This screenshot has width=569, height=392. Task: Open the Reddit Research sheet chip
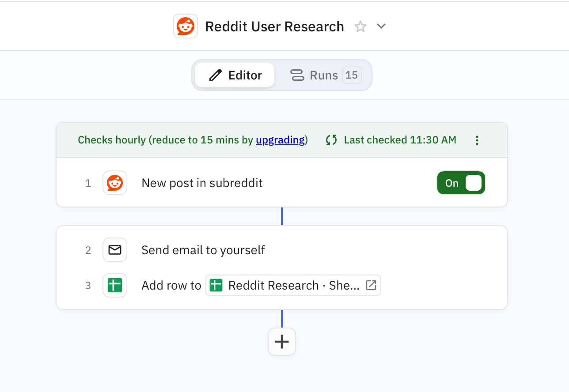click(293, 285)
